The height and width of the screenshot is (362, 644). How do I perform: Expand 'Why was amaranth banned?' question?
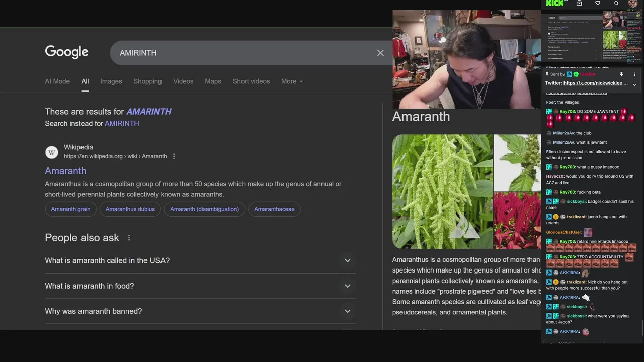(200, 311)
